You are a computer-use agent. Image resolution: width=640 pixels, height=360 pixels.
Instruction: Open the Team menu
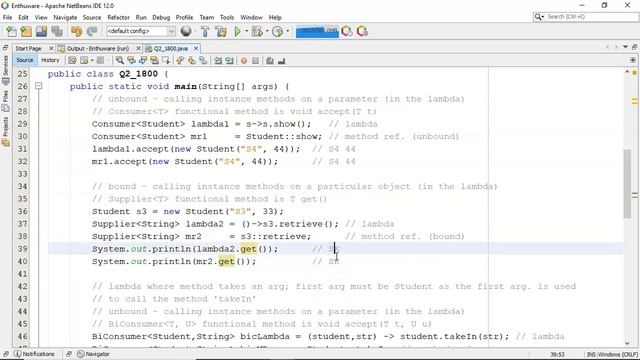(207, 18)
